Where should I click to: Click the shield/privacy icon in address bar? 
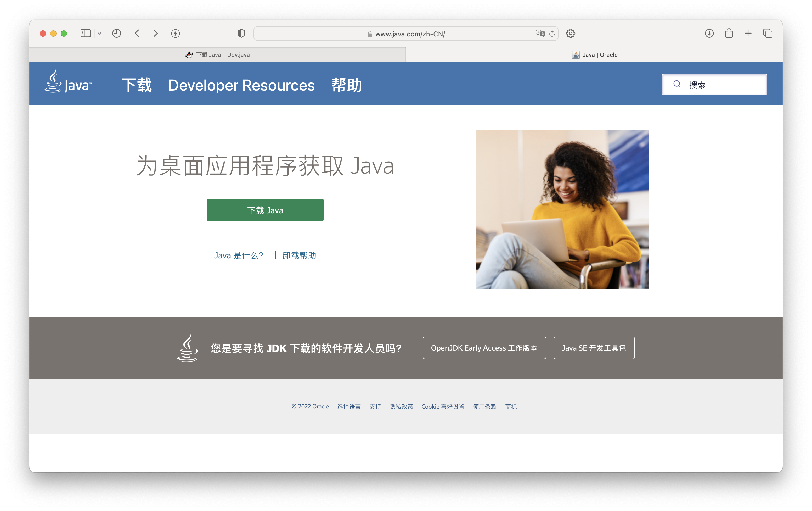[x=242, y=34]
